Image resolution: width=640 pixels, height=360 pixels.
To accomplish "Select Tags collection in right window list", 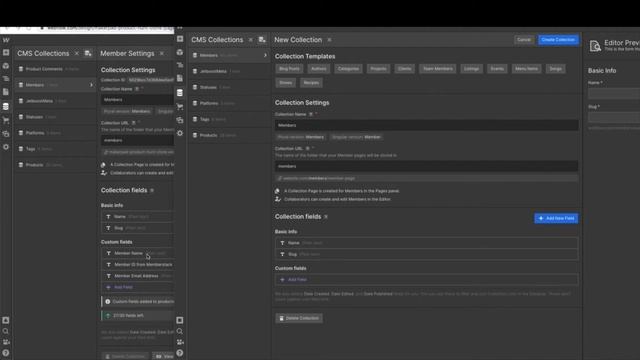I will 229,119.
